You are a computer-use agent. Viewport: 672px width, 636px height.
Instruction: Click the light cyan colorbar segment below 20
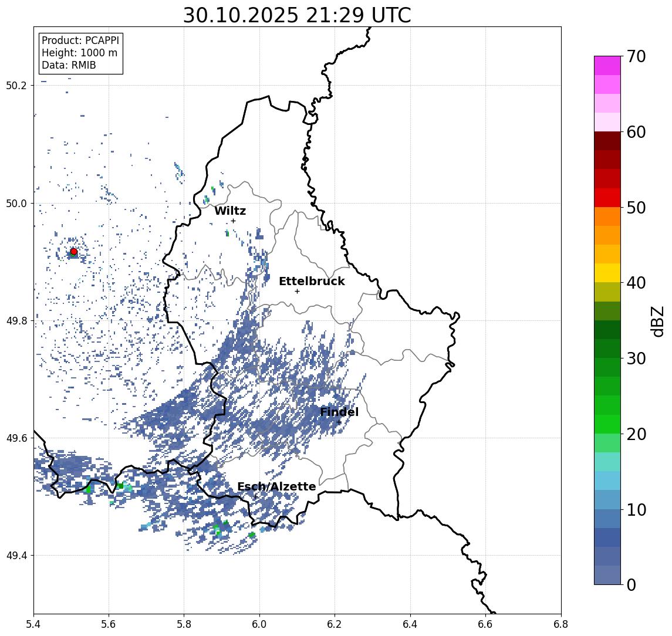[x=607, y=462]
